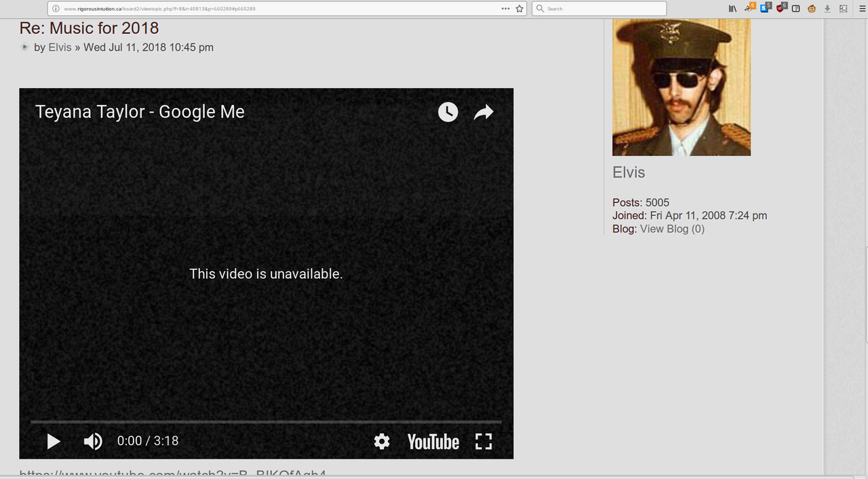
Task: Open the Downloads arrow icon
Action: click(x=827, y=9)
